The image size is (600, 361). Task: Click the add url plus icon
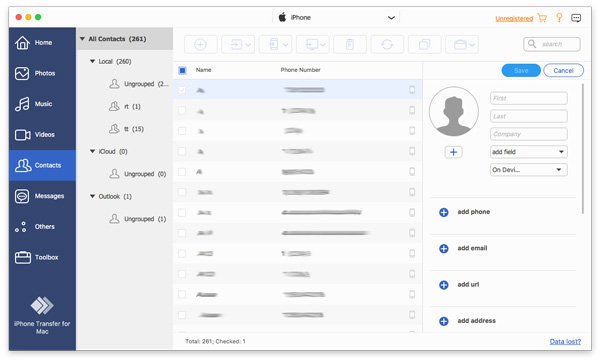443,285
